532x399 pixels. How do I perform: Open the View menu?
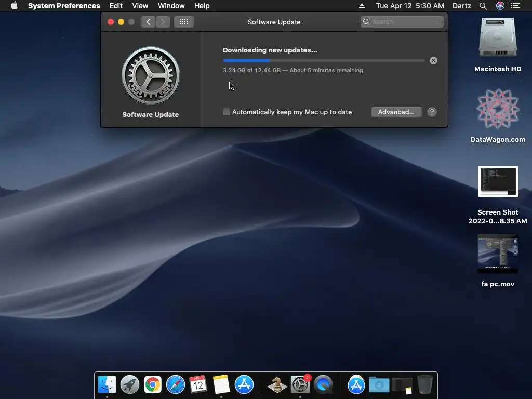pyautogui.click(x=140, y=6)
